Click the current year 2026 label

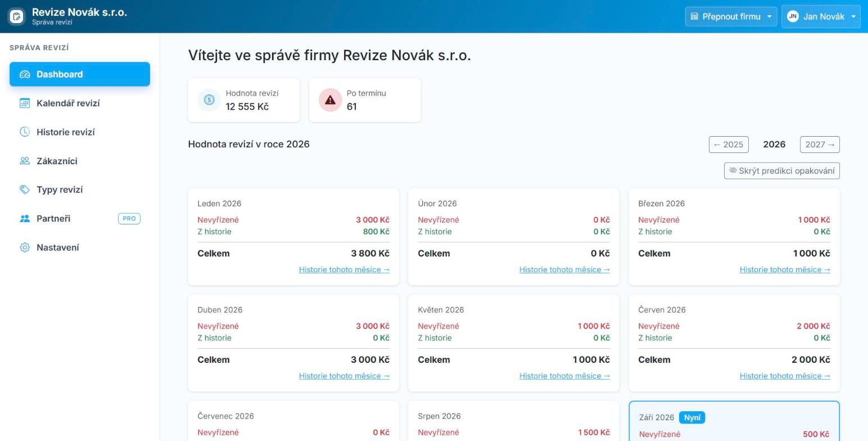[x=774, y=145]
